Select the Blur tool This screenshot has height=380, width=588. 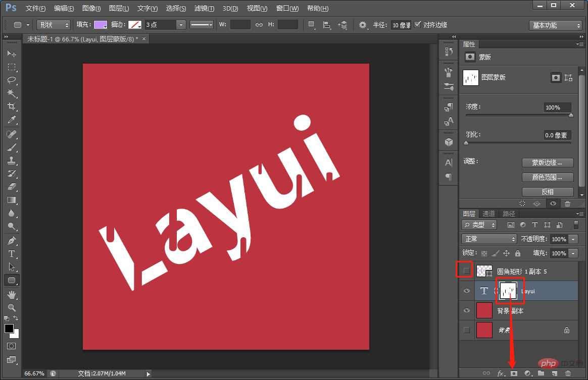[x=12, y=213]
